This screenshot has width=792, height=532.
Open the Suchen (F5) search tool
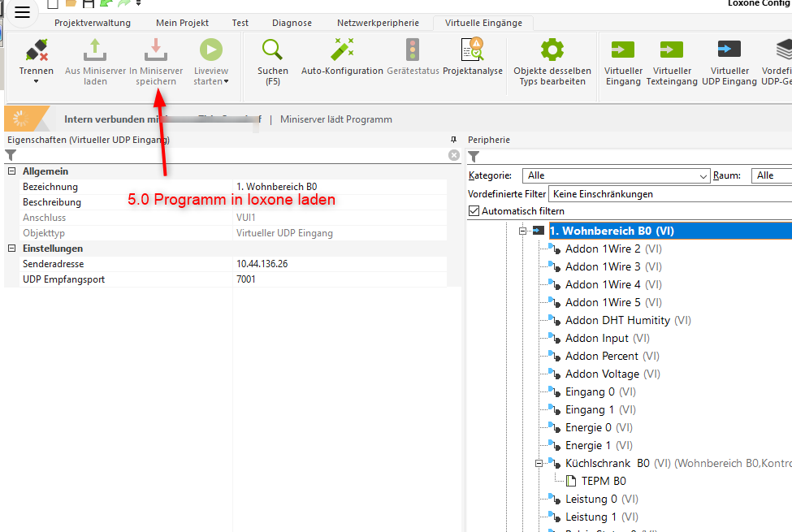tap(272, 50)
